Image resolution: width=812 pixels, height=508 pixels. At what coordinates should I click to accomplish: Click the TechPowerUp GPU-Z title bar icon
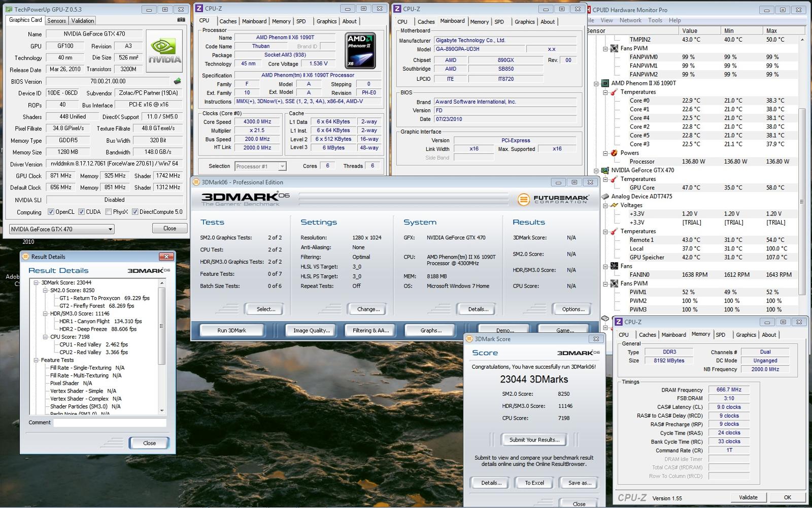pyautogui.click(x=9, y=9)
